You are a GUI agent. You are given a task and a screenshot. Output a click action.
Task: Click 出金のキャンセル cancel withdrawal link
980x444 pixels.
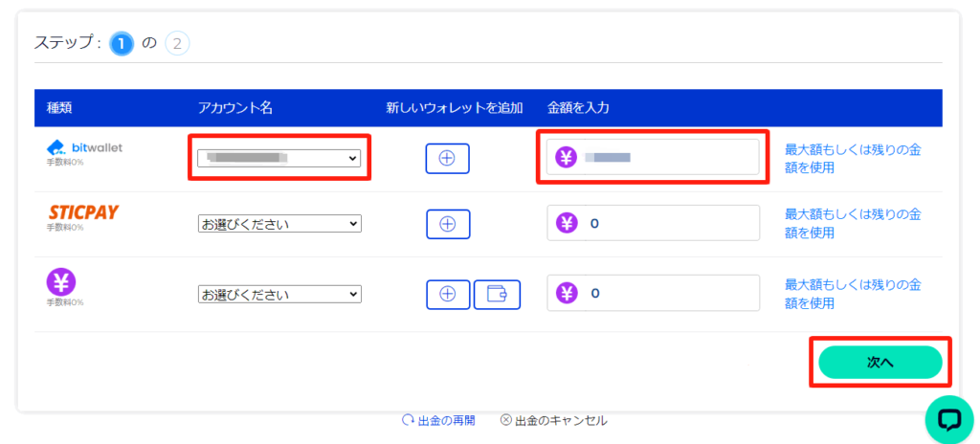click(553, 420)
